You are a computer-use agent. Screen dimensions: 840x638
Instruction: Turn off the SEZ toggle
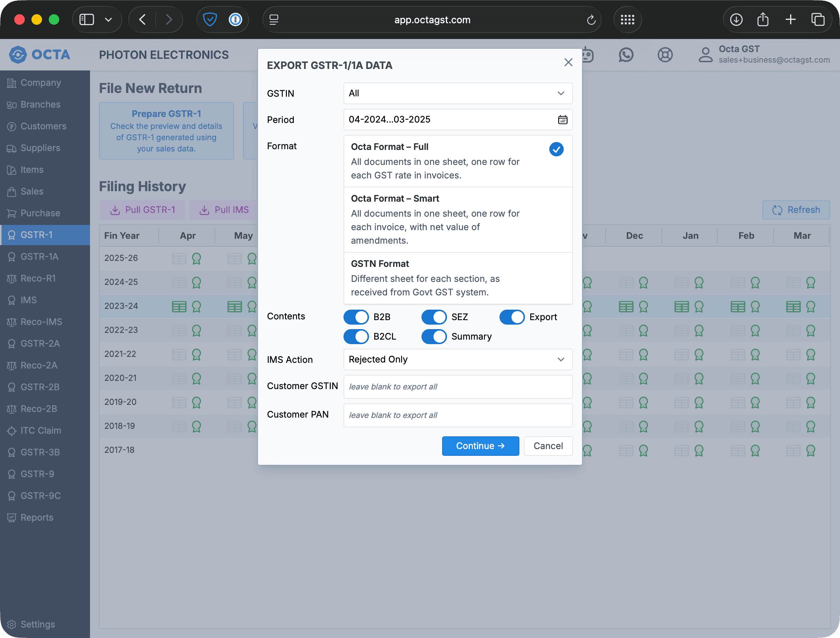433,317
